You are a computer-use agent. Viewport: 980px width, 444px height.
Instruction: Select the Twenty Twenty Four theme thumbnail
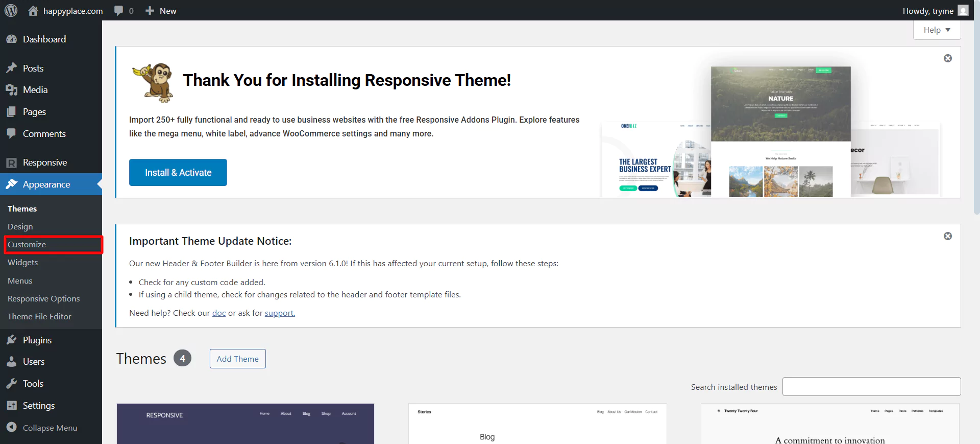click(830, 424)
